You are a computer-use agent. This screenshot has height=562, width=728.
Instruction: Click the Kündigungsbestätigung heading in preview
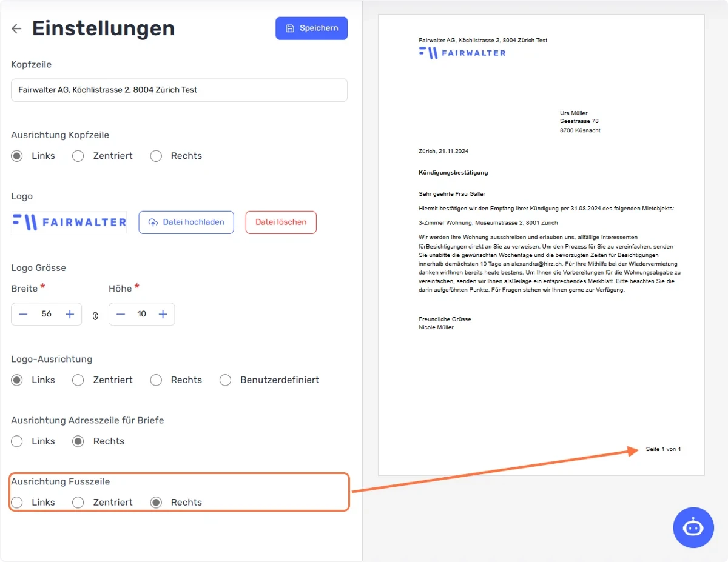(x=453, y=173)
